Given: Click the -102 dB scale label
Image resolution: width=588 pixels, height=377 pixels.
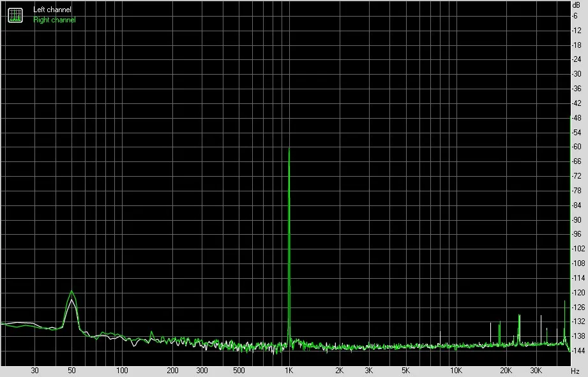Looking at the screenshot, I should (x=578, y=249).
